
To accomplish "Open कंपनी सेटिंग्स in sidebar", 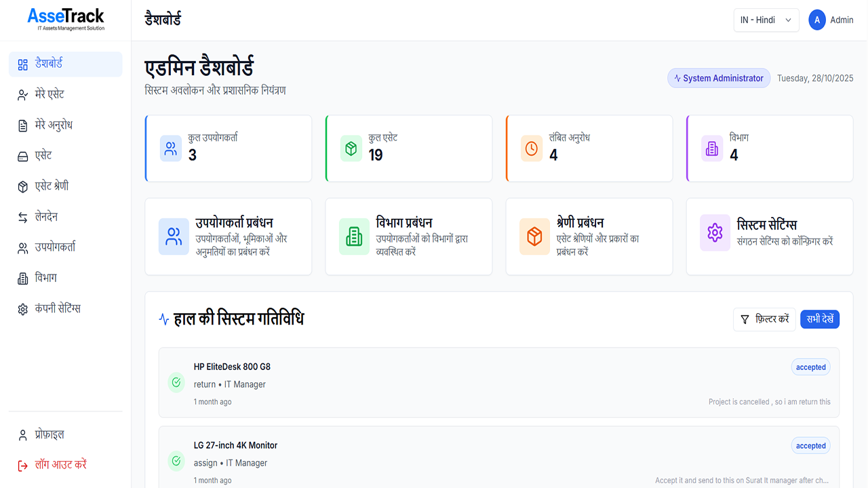I will click(58, 308).
